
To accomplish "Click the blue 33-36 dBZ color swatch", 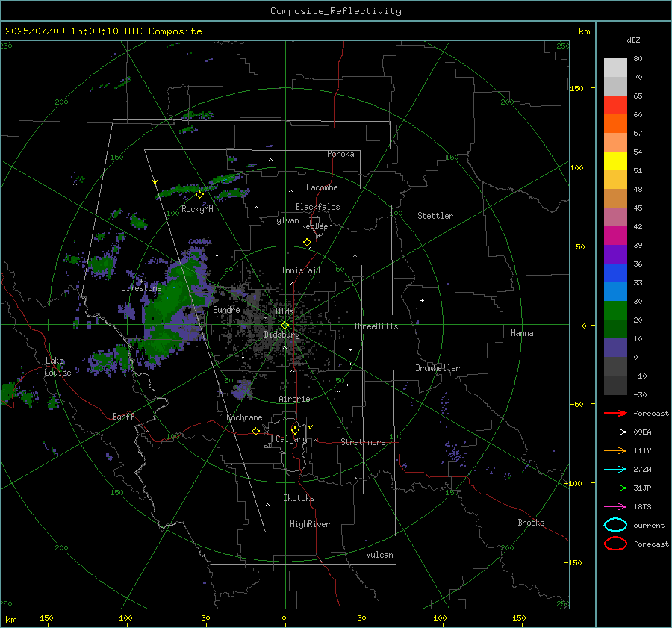I will pyautogui.click(x=615, y=273).
